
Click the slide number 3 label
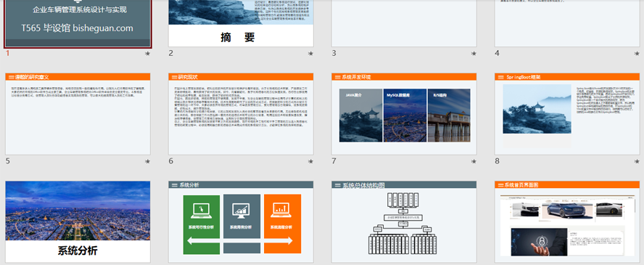coord(334,53)
